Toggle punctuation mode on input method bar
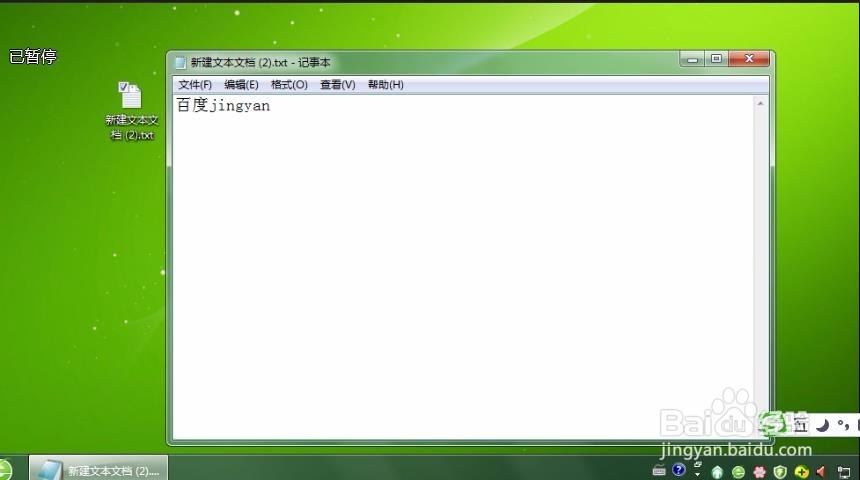This screenshot has width=860, height=480. click(x=843, y=425)
